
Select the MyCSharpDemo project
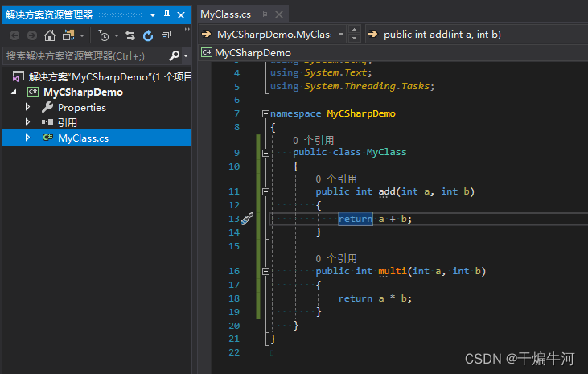pos(83,92)
